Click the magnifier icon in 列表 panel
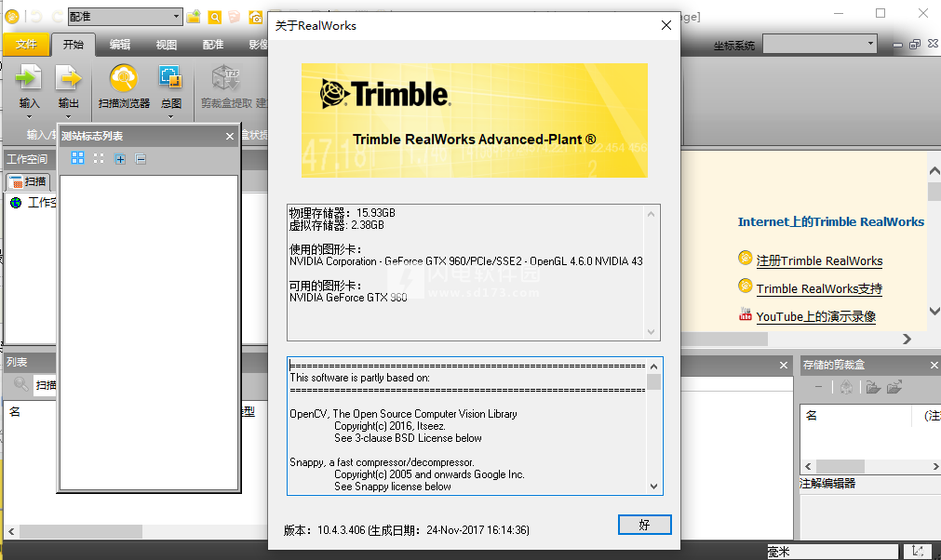Viewport: 941px width, 560px height. pos(21,384)
